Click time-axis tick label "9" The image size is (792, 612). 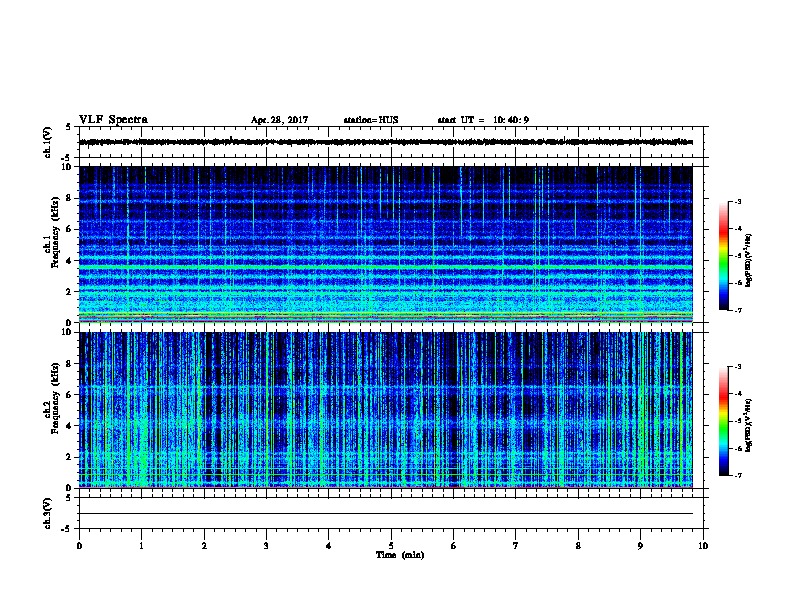tap(640, 546)
